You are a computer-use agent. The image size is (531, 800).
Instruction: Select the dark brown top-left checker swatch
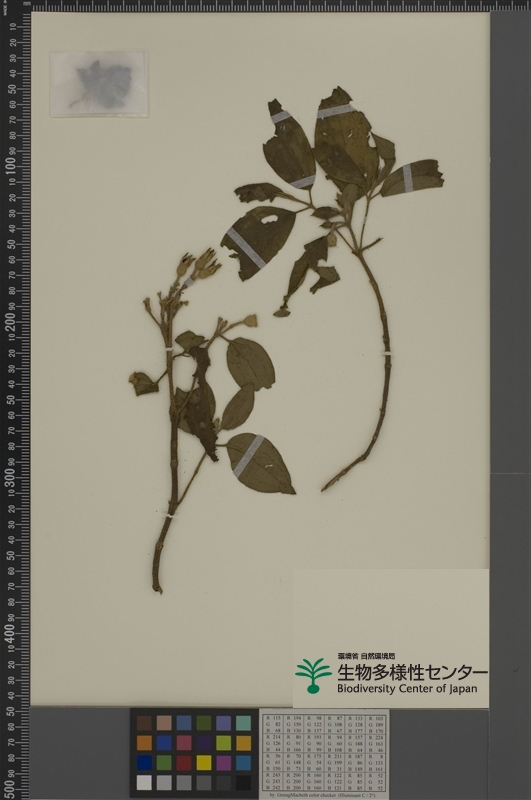click(144, 723)
